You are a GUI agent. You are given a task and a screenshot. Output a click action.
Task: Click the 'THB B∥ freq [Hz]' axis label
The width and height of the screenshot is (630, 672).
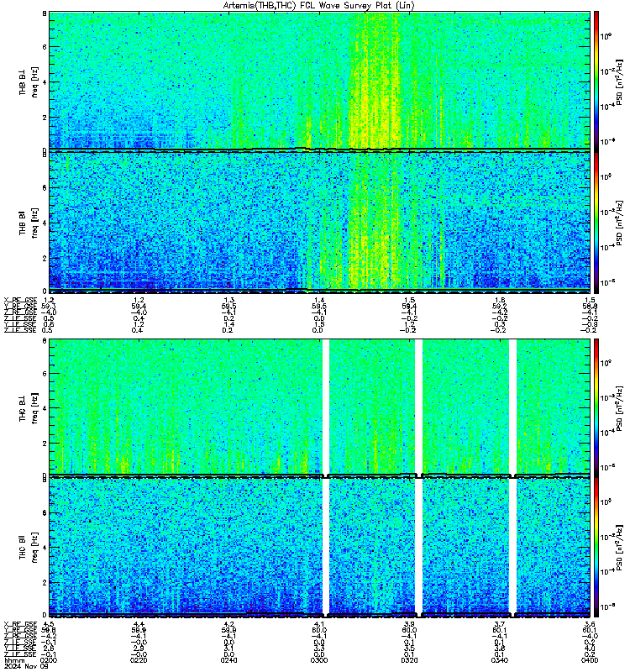(29, 223)
